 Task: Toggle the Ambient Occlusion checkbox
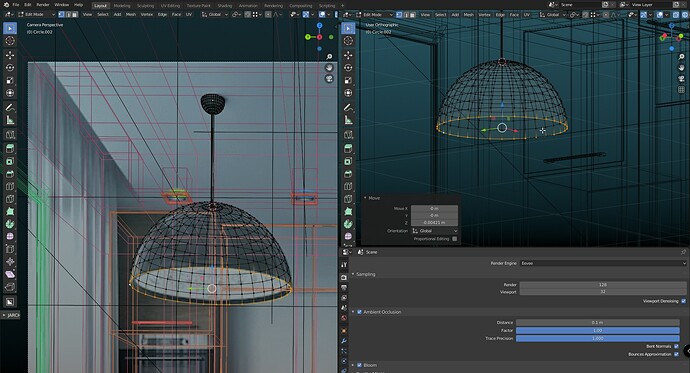tap(360, 312)
